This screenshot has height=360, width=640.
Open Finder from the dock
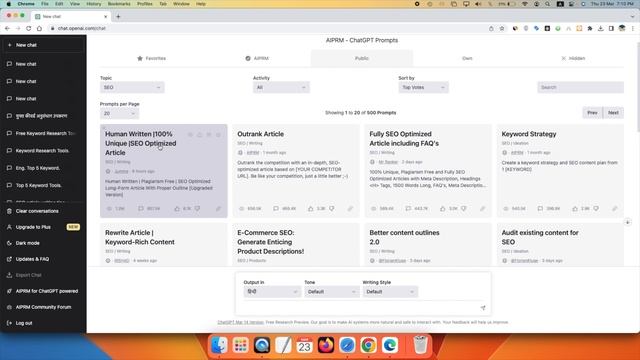pyautogui.click(x=219, y=345)
